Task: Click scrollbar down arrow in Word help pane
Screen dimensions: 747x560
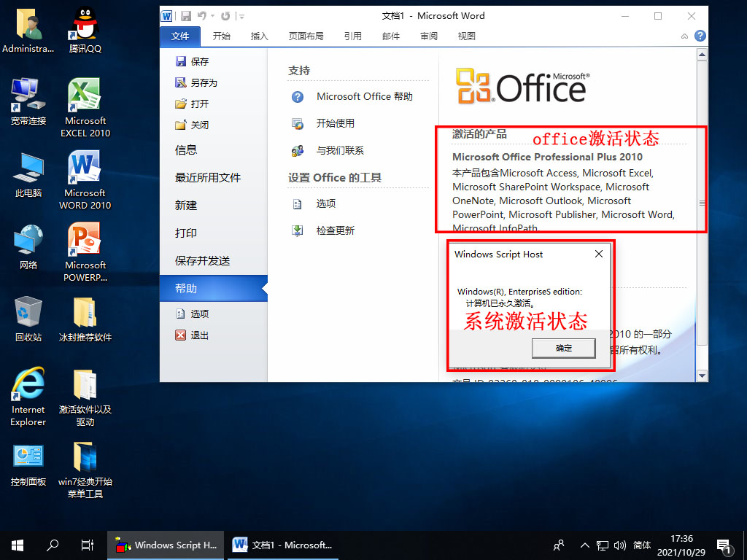Action: [x=702, y=376]
